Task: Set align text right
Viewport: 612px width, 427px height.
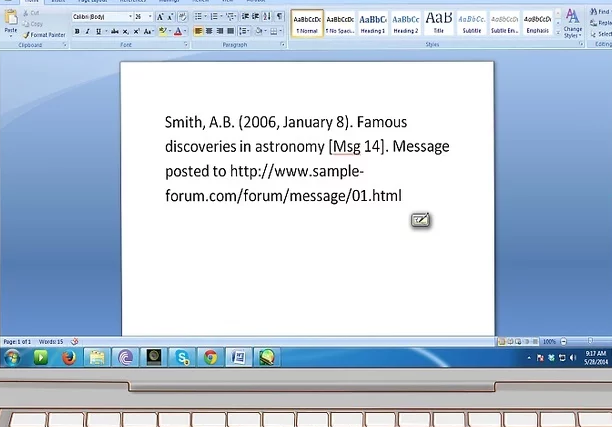Action: (220, 31)
